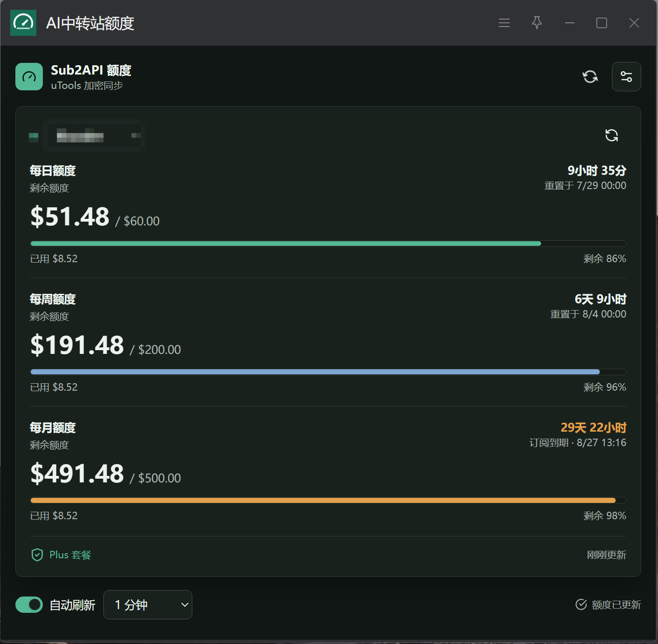Click the blue 每周额度 progress bar
The height and width of the screenshot is (644, 658).
point(328,372)
